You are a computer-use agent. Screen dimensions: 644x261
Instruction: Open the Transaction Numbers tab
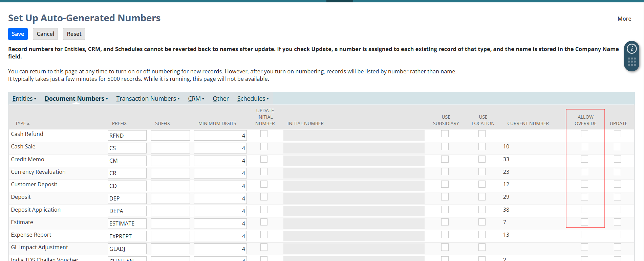point(146,99)
